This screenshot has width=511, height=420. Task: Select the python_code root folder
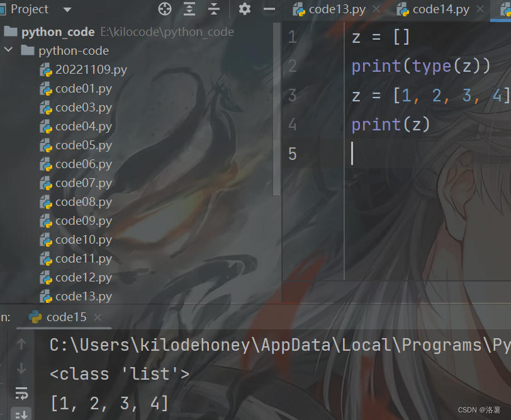pyautogui.click(x=59, y=32)
